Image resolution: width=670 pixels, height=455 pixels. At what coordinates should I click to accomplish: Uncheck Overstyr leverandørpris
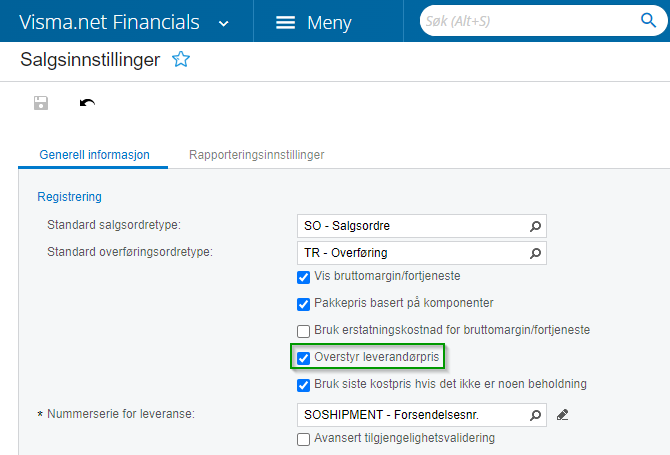(x=304, y=357)
